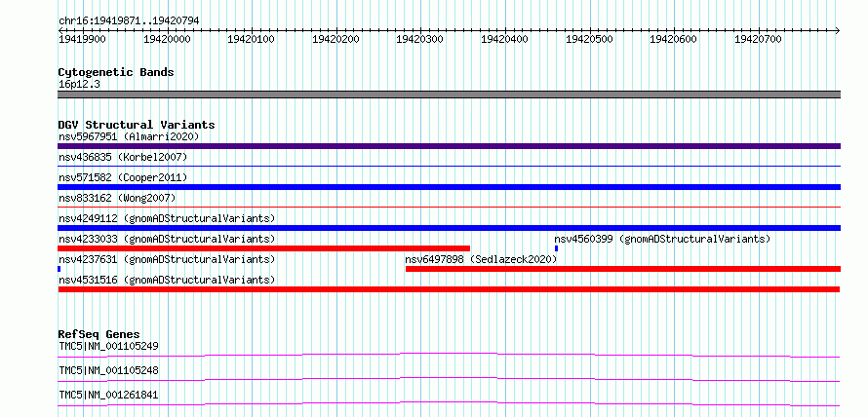Select variant label nsv6497898 (Sedlazeck2020)
Viewport: 868px width, 417px height.
pyautogui.click(x=481, y=259)
